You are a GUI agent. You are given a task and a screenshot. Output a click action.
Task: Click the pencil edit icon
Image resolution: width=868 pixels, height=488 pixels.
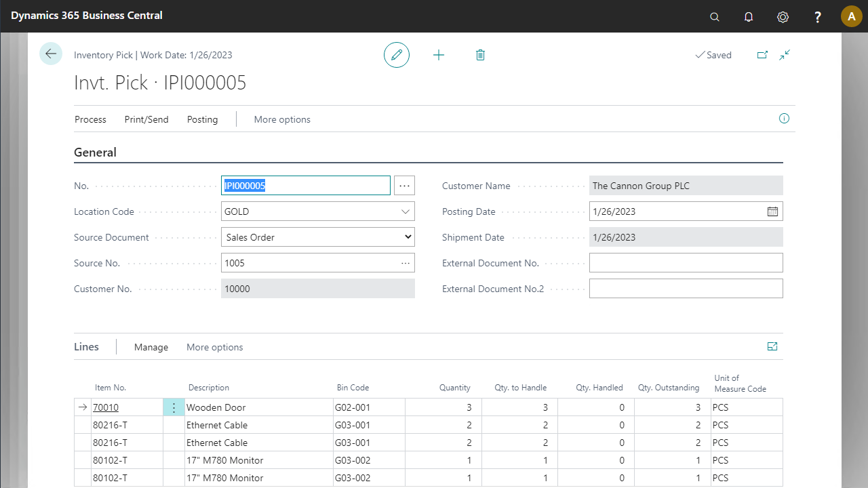pos(397,54)
